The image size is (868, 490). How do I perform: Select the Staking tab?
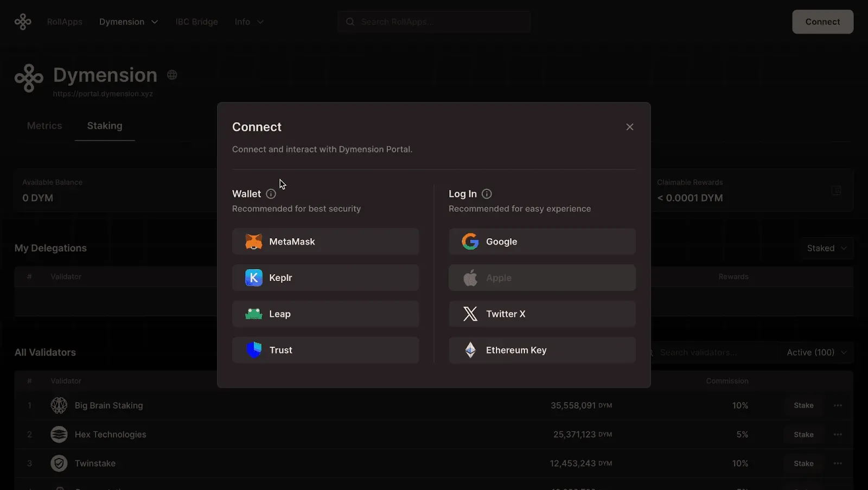click(x=105, y=126)
